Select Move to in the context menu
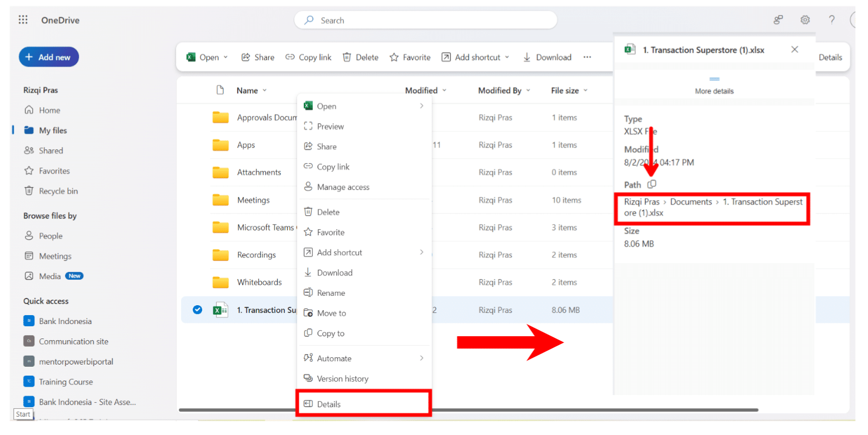This screenshot has width=868, height=435. (364, 313)
